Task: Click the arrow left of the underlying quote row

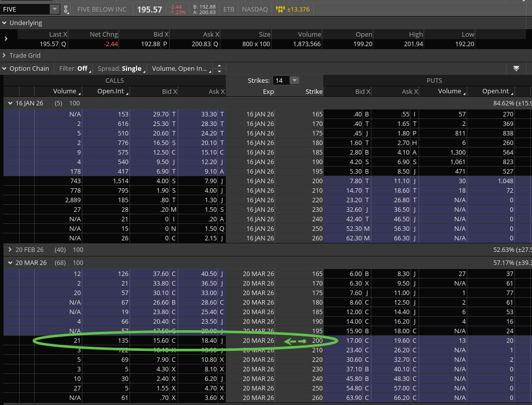Action: pyautogui.click(x=6, y=39)
